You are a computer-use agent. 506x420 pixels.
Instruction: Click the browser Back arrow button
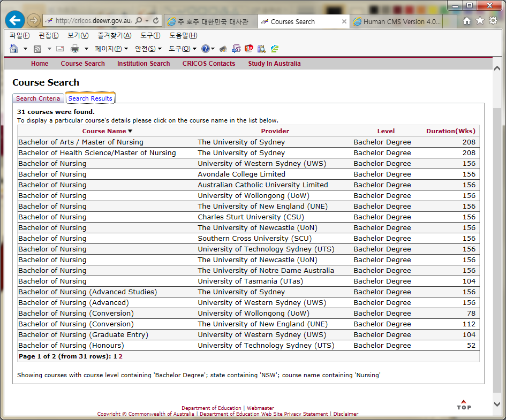[15, 21]
